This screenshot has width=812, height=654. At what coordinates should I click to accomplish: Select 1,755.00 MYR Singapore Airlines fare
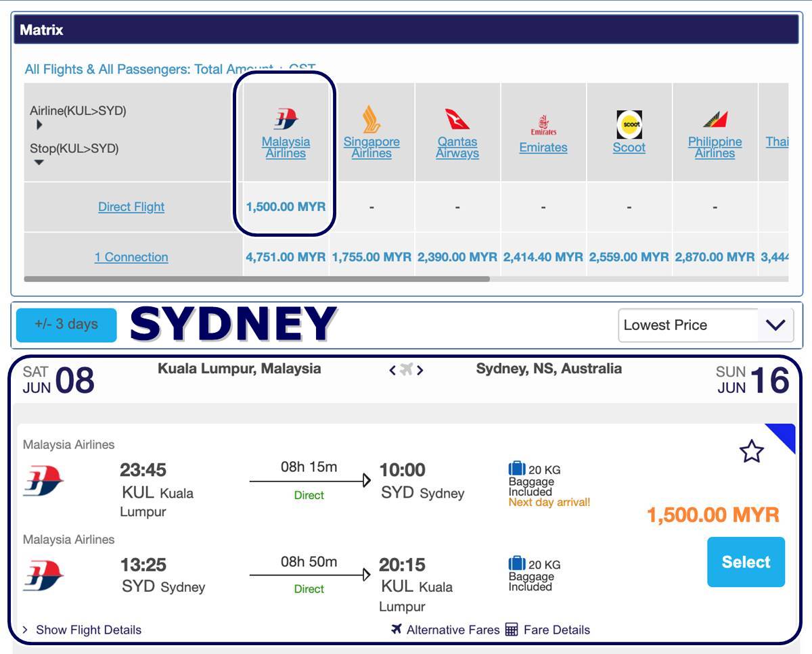tap(371, 257)
